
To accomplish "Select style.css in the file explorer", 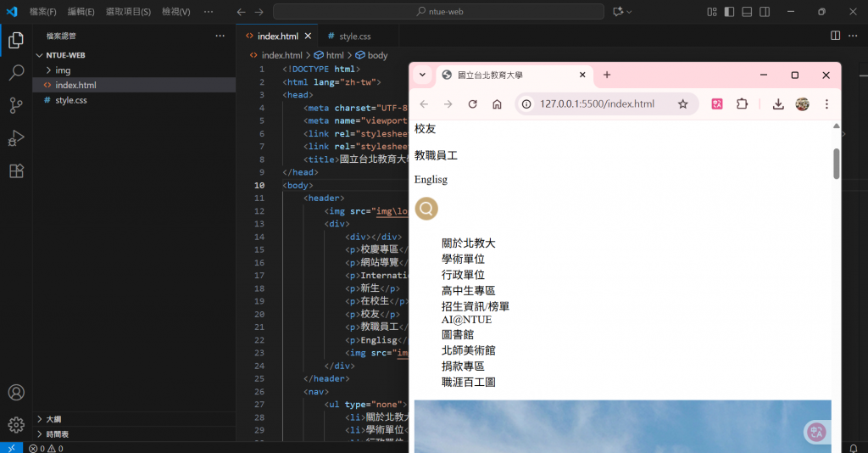I will (135, 100).
